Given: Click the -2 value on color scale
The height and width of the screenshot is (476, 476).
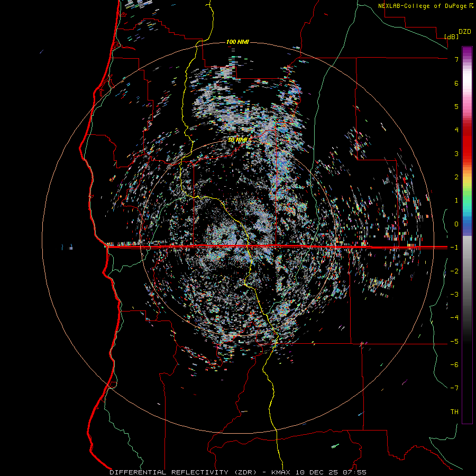Looking at the screenshot, I should tap(454, 271).
